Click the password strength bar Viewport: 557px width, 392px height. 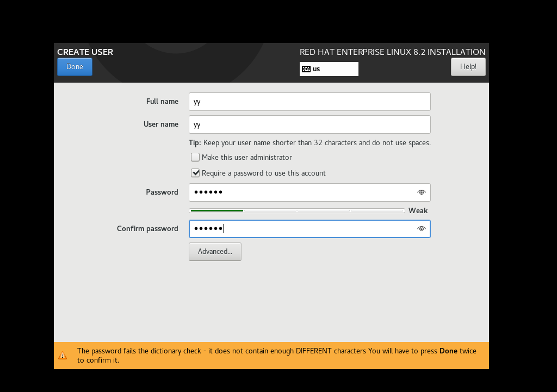tap(296, 210)
